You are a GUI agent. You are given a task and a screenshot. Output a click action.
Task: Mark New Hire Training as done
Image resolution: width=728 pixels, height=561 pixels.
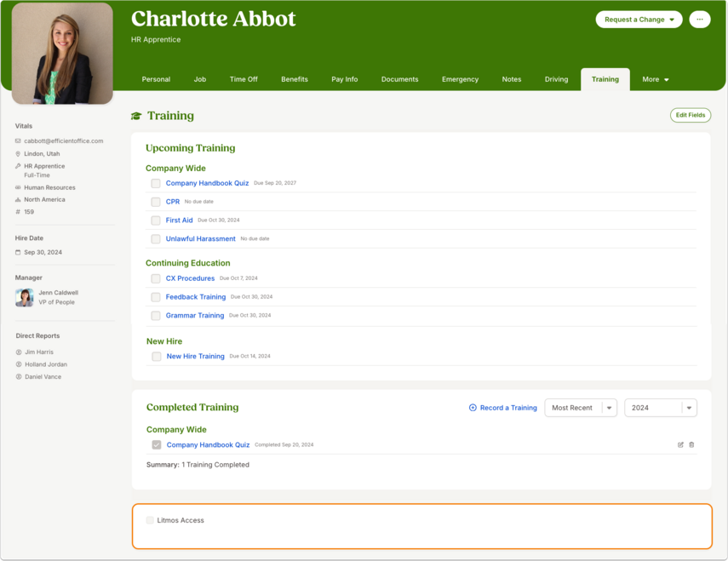[157, 357]
